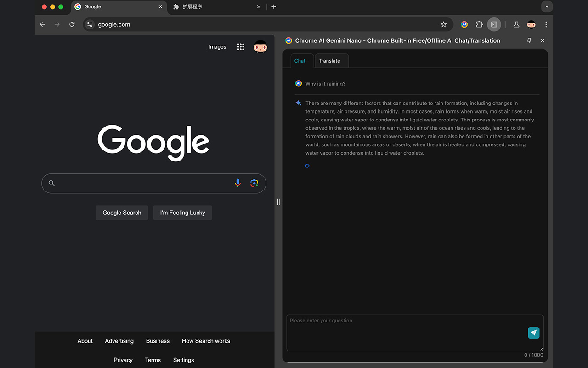Click the question input field in the chat panel
Screen dimensions: 588x368
click(404, 331)
